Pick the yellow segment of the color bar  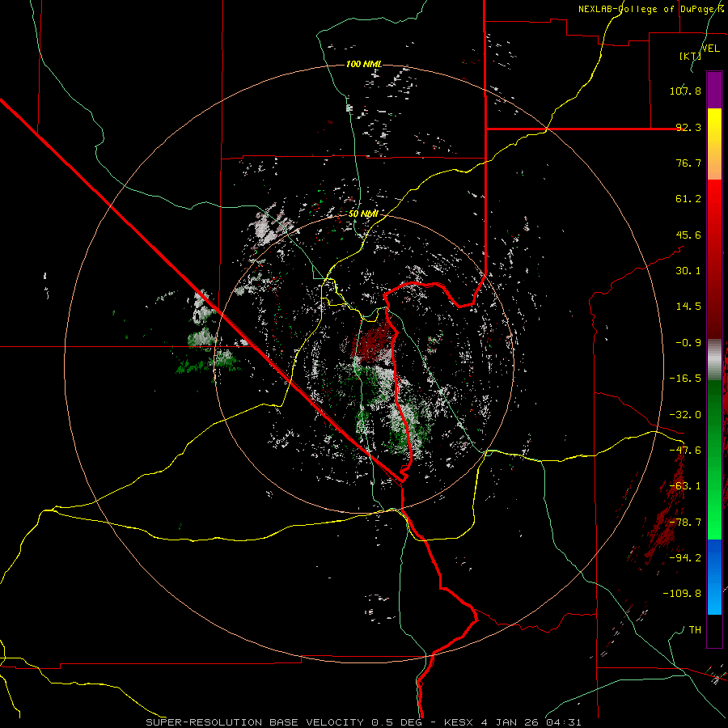714,125
